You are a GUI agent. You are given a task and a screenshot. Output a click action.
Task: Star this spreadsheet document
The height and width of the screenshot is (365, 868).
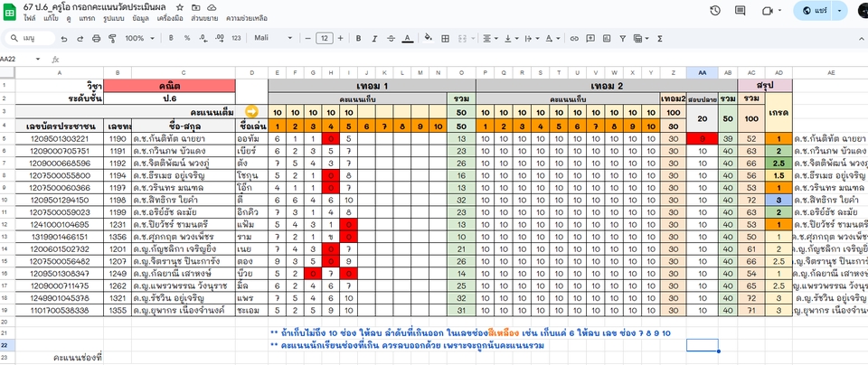click(x=180, y=7)
